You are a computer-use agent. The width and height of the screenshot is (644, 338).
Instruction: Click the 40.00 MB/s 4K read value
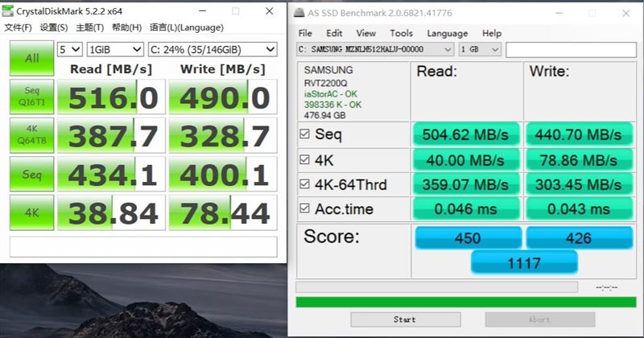pos(466,160)
